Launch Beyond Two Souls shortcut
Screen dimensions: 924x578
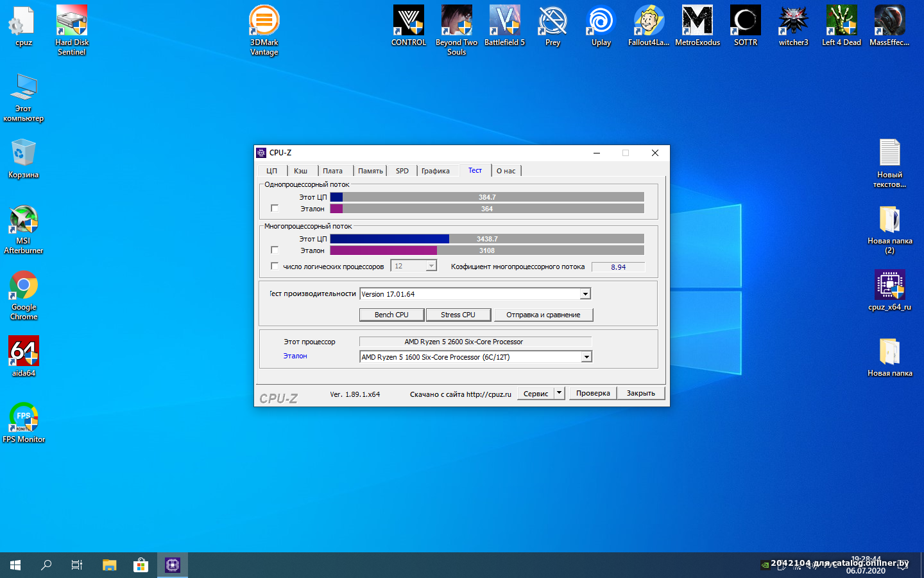coord(457,30)
